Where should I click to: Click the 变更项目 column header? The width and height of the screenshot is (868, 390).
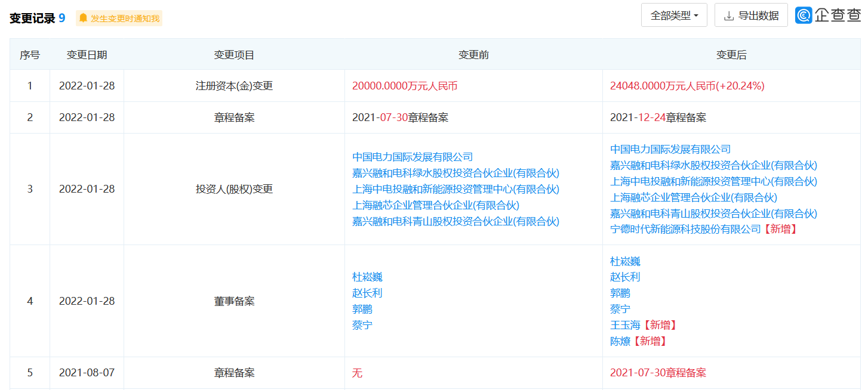pyautogui.click(x=235, y=55)
